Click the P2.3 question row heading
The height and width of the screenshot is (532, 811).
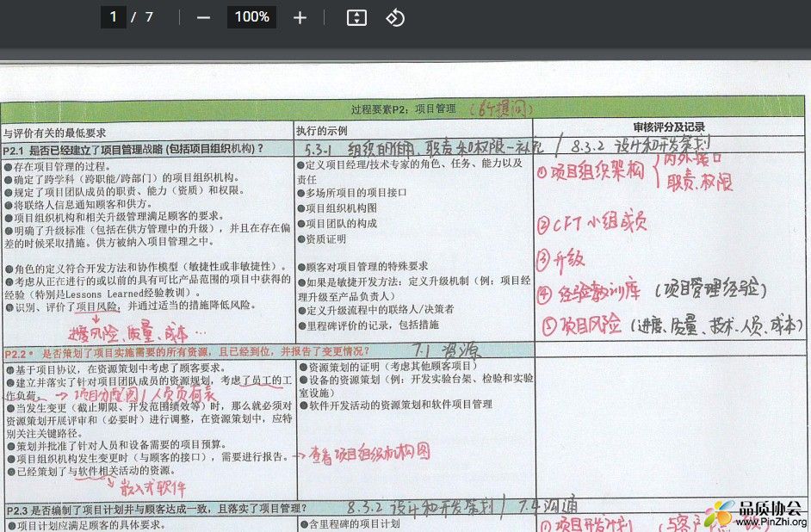point(156,510)
